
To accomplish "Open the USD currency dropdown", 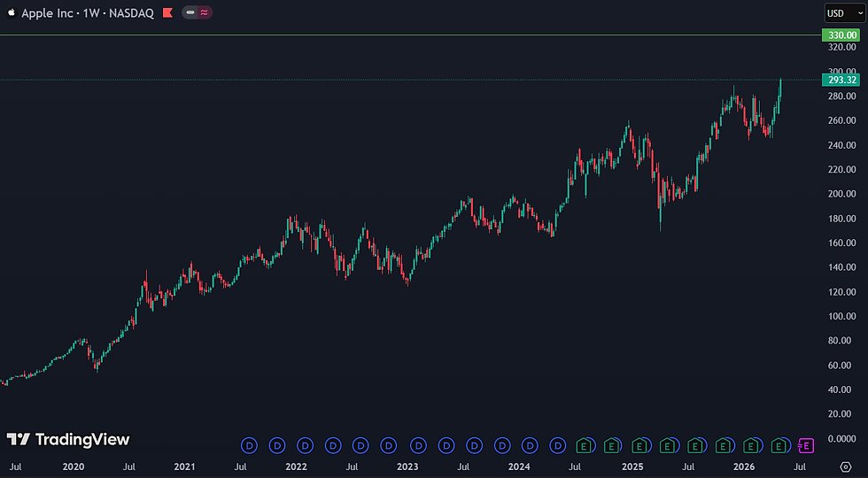I will 843,12.
